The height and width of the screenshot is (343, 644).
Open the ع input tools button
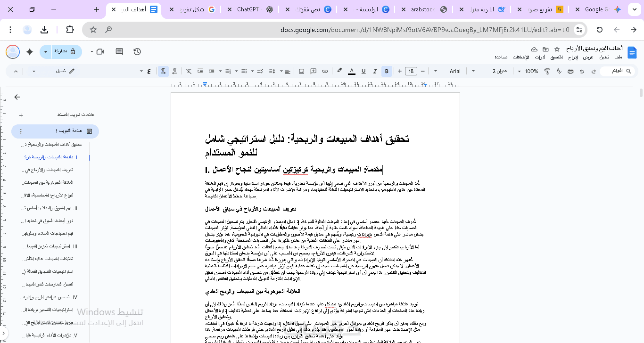point(149,71)
